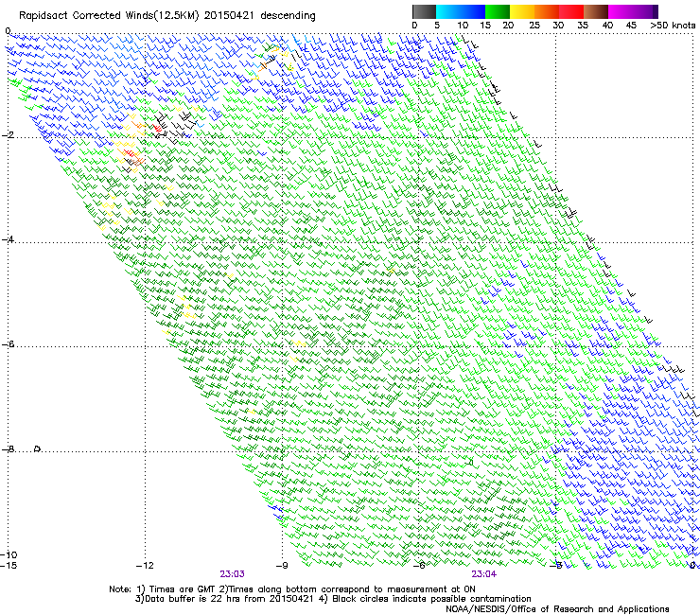The height and width of the screenshot is (615, 700).
Task: Click the magenta 40-45 knots legend swatch
Action: (621, 11)
